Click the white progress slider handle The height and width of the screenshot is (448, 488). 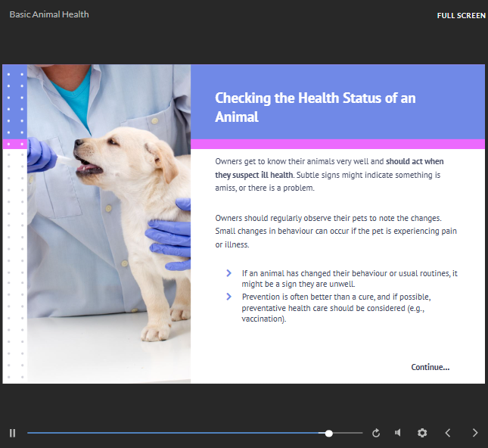tap(328, 434)
